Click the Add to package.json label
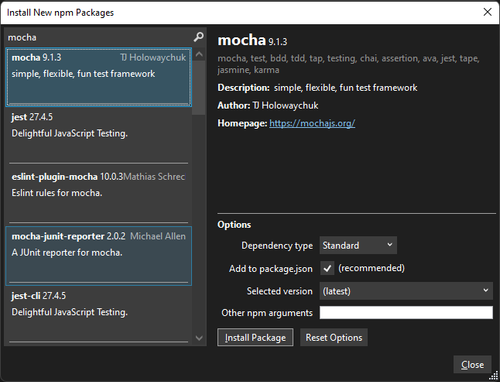This screenshot has height=382, width=500. point(271,269)
